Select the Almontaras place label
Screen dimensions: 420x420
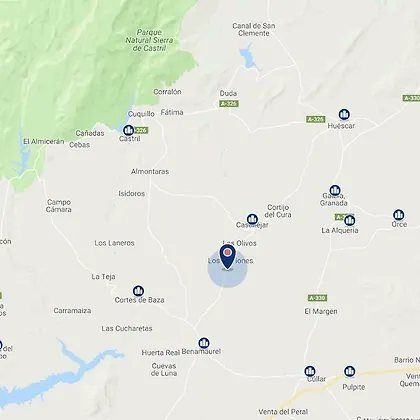150,172
